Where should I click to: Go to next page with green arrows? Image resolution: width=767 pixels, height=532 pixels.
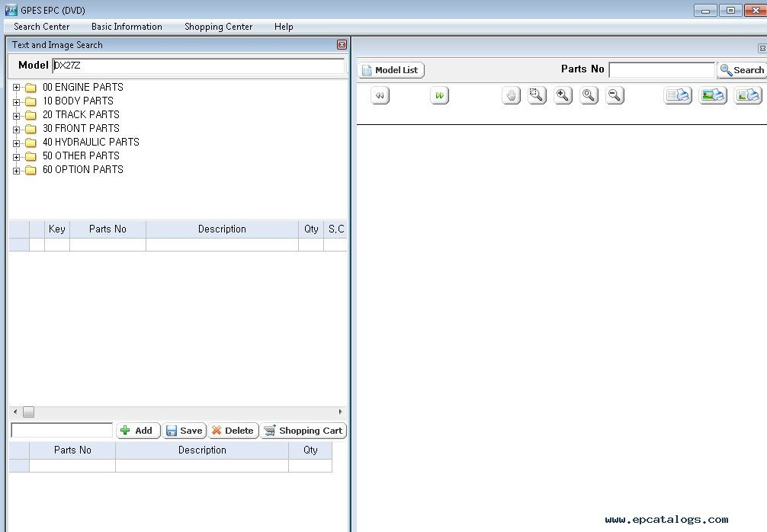tap(439, 95)
